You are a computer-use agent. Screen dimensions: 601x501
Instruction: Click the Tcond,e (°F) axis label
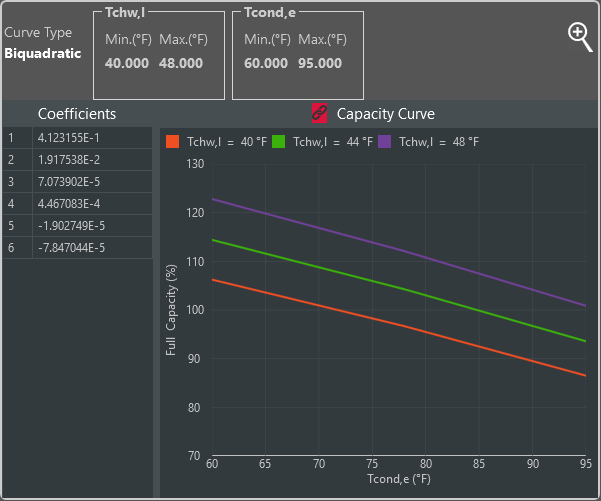click(x=398, y=480)
